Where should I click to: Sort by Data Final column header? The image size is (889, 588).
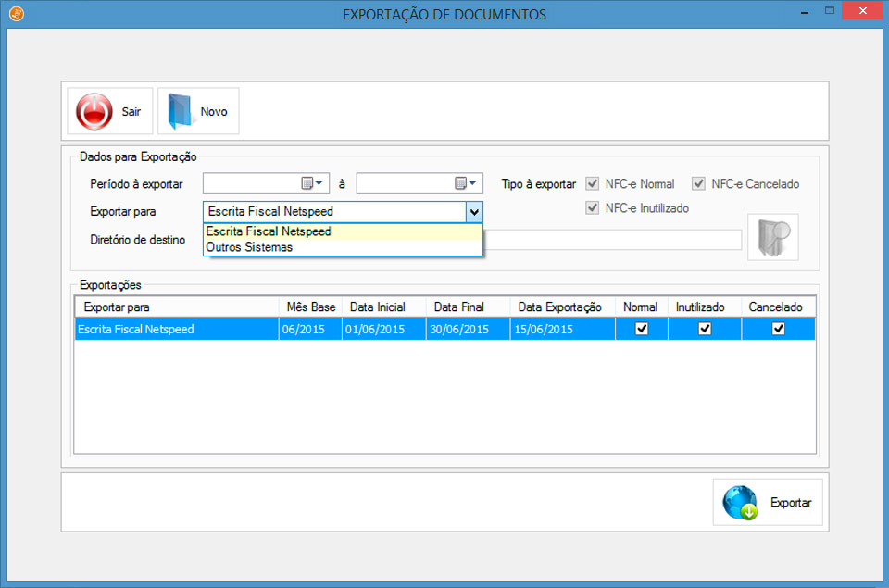[469, 307]
